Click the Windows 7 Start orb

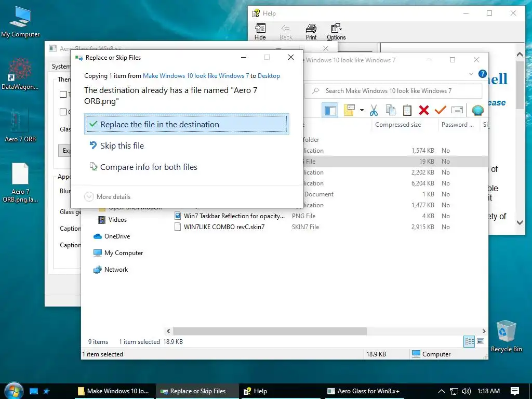click(13, 391)
